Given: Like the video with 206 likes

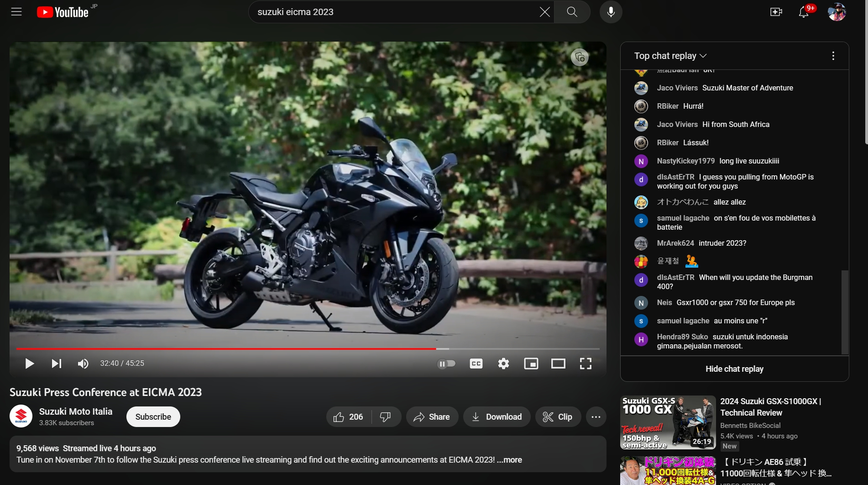Looking at the screenshot, I should tap(349, 417).
